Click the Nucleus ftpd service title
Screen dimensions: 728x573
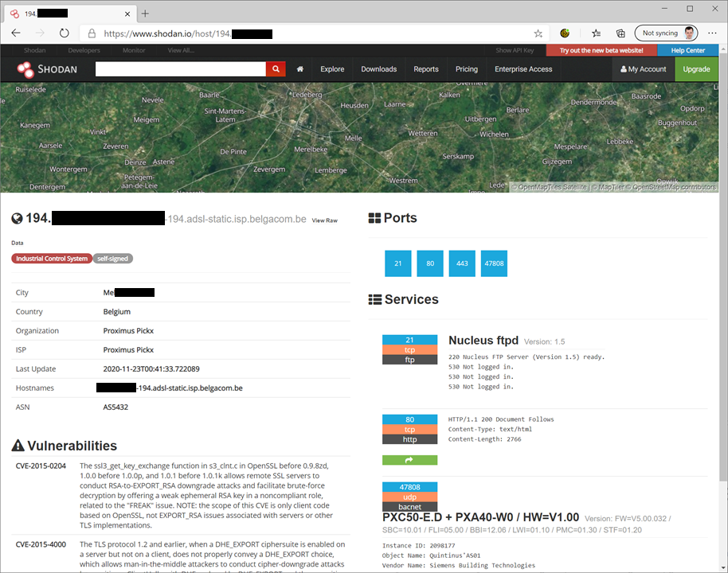[x=483, y=340]
